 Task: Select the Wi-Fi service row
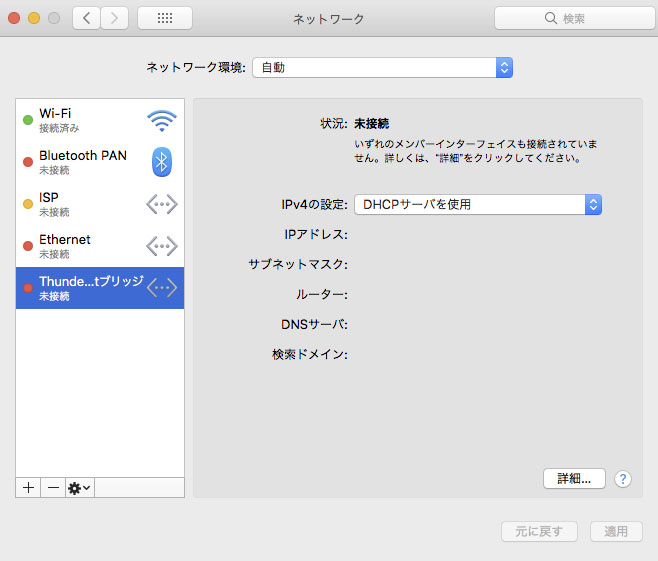(100, 120)
